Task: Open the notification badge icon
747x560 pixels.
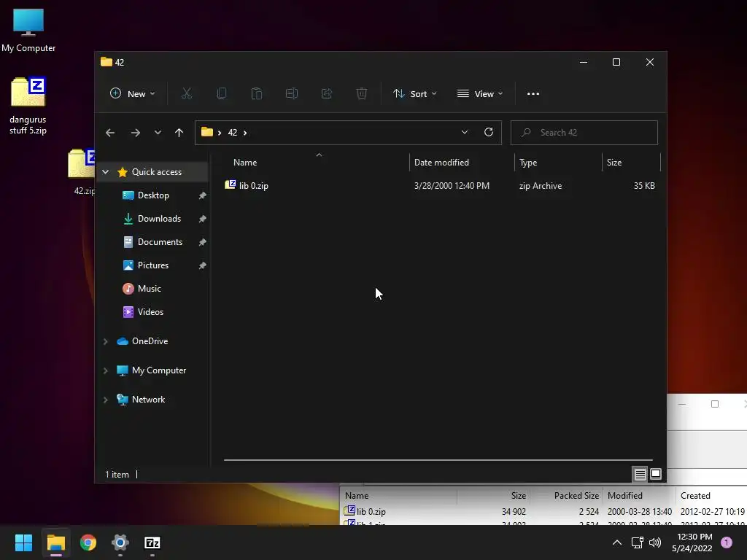Action: (727, 542)
